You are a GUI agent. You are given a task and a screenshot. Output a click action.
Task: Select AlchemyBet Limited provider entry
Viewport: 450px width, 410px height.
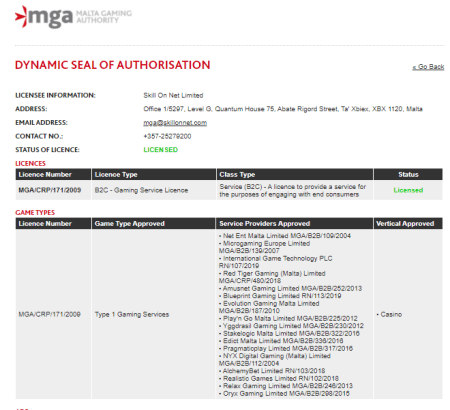coord(272,371)
